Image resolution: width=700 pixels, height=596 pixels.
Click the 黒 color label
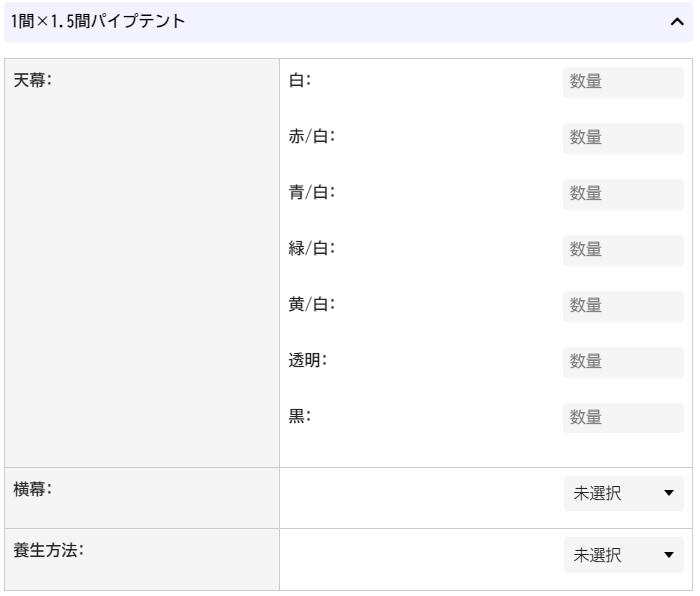(x=300, y=416)
